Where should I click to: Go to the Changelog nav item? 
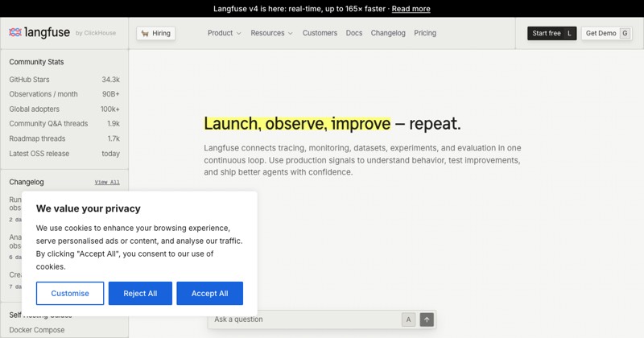coord(388,33)
